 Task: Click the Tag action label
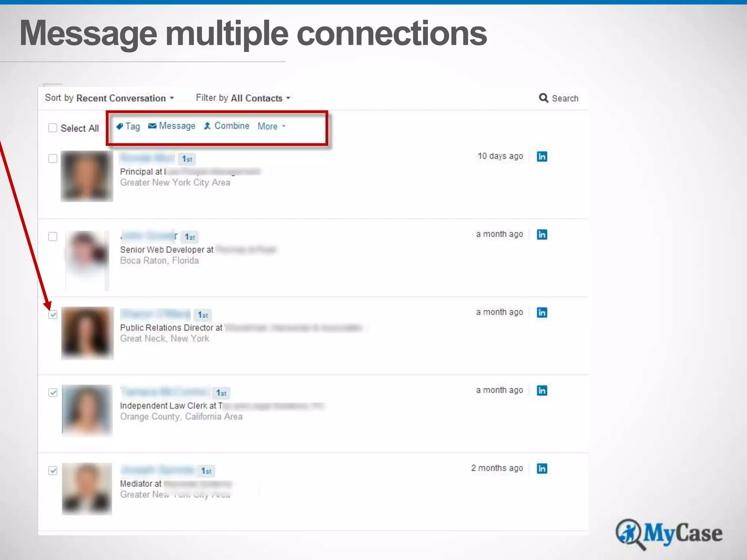coord(133,127)
